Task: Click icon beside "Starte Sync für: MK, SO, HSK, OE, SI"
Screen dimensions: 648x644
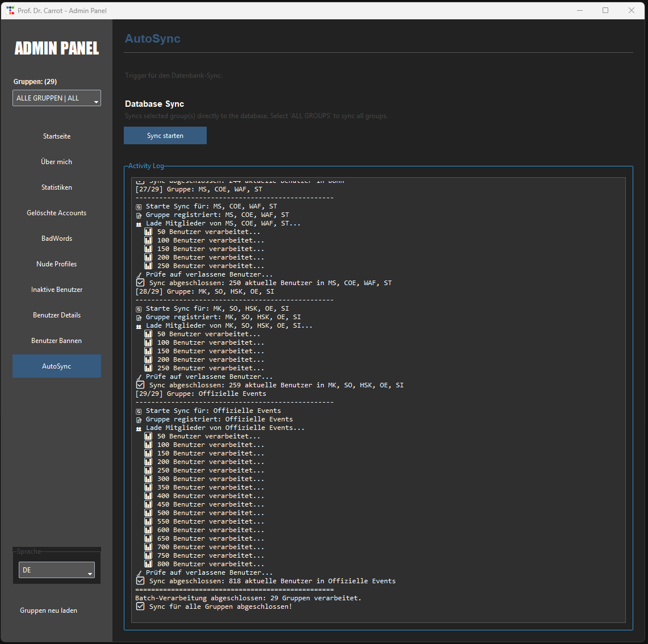Action: pyautogui.click(x=139, y=309)
